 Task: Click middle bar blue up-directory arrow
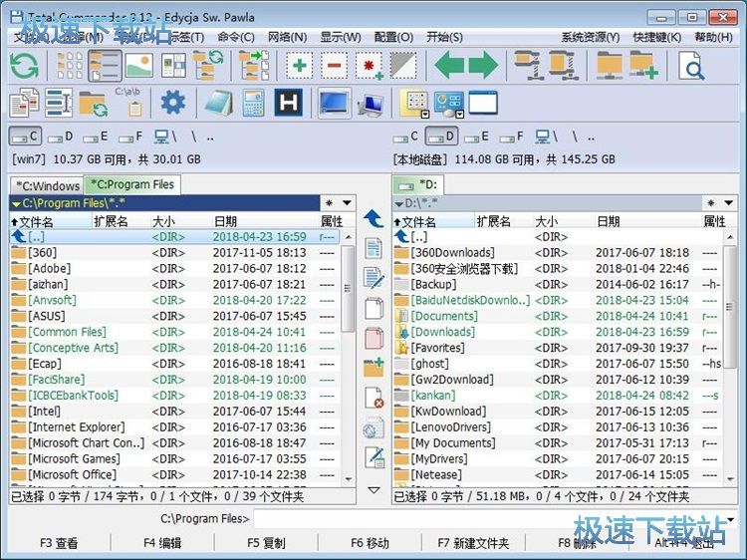click(373, 219)
